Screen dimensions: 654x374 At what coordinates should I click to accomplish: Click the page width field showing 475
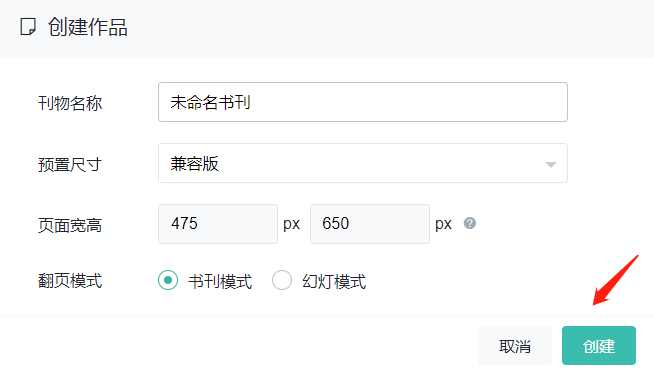point(218,224)
